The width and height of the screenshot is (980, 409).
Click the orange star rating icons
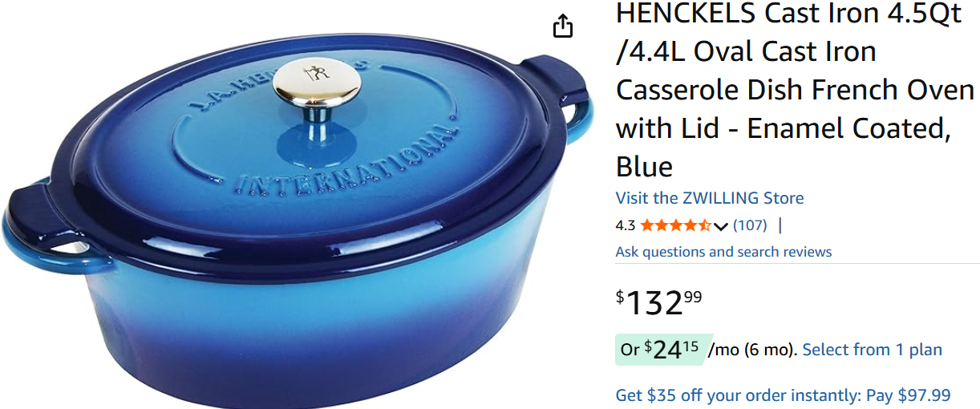click(675, 225)
